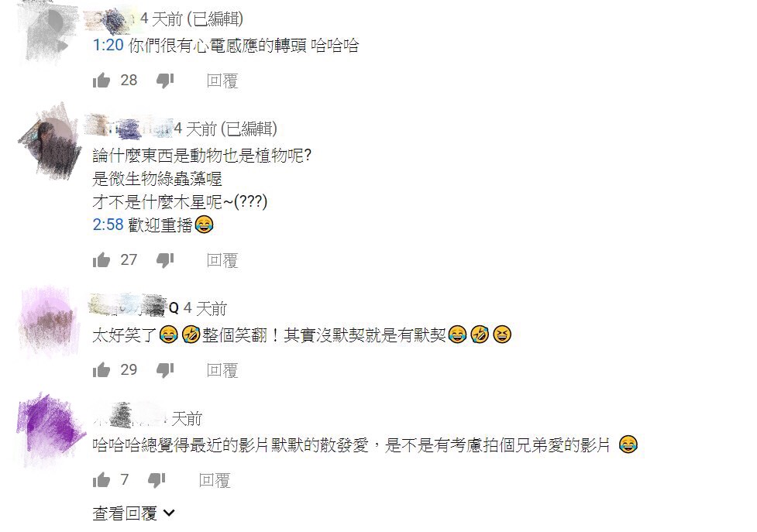Open avatar of the 太好笑了 commenter
The image size is (757, 532).
[x=48, y=323]
